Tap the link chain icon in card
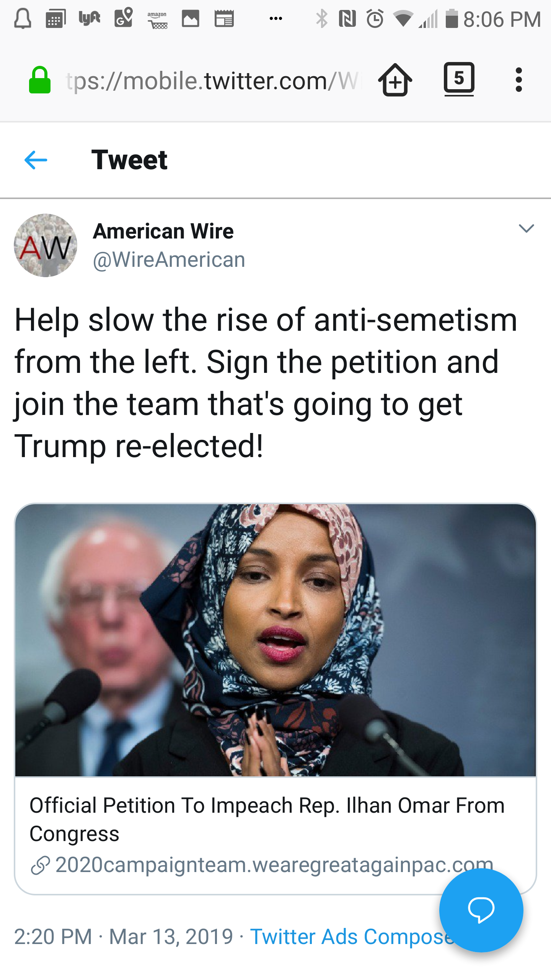Viewport: 551px width, 980px height. [x=40, y=866]
